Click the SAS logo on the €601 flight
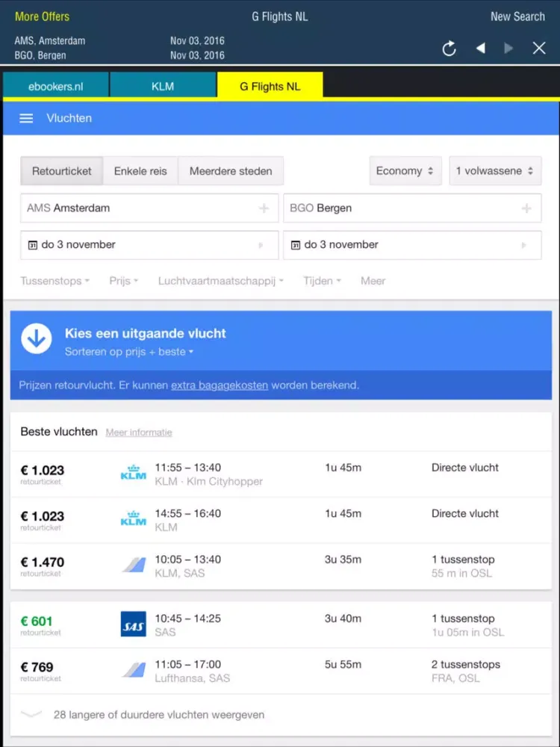 134,624
